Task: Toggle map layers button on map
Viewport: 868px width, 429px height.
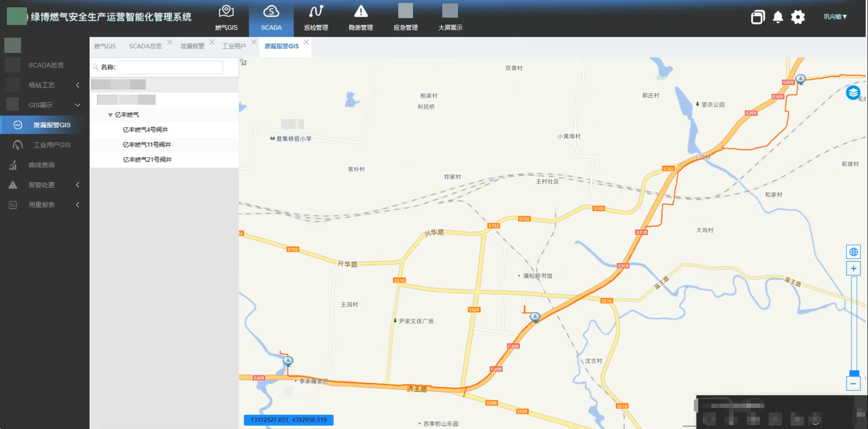Action: (x=853, y=92)
